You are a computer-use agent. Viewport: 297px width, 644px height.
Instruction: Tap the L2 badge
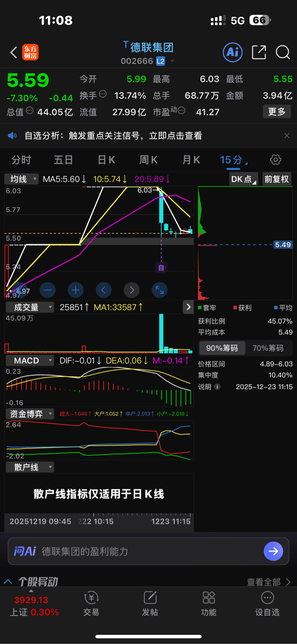(160, 61)
